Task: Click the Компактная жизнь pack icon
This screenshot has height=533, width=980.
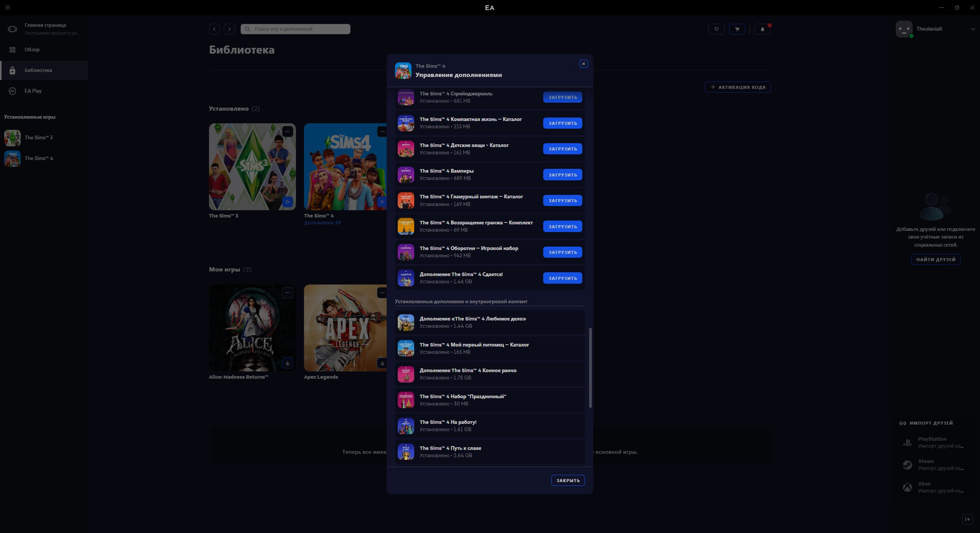Action: tap(406, 123)
